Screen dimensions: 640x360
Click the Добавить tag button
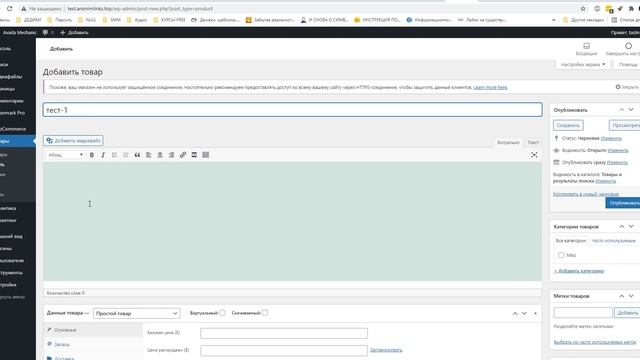coord(627,313)
